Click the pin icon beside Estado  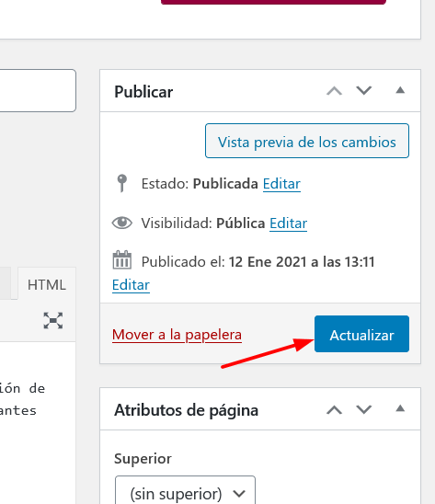pos(121,183)
